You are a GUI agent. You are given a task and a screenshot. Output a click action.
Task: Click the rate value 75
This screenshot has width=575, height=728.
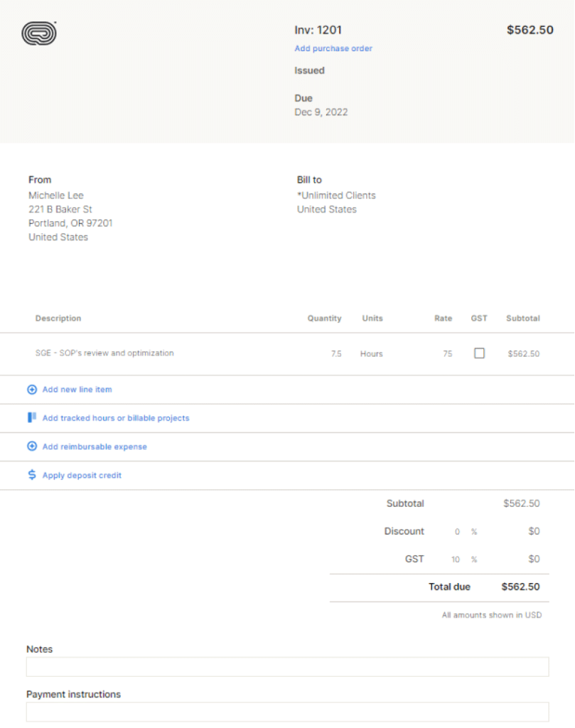447,353
